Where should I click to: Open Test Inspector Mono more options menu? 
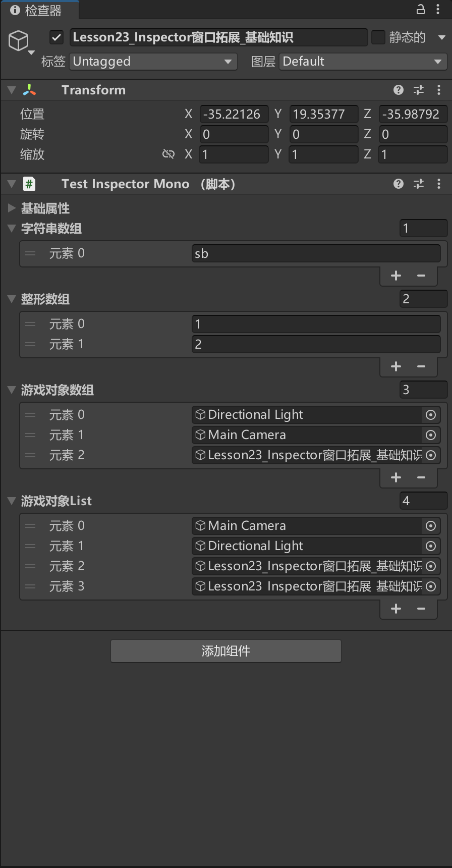[439, 184]
